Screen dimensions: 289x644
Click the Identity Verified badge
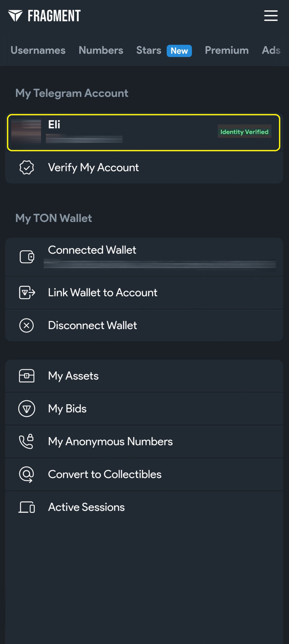244,131
